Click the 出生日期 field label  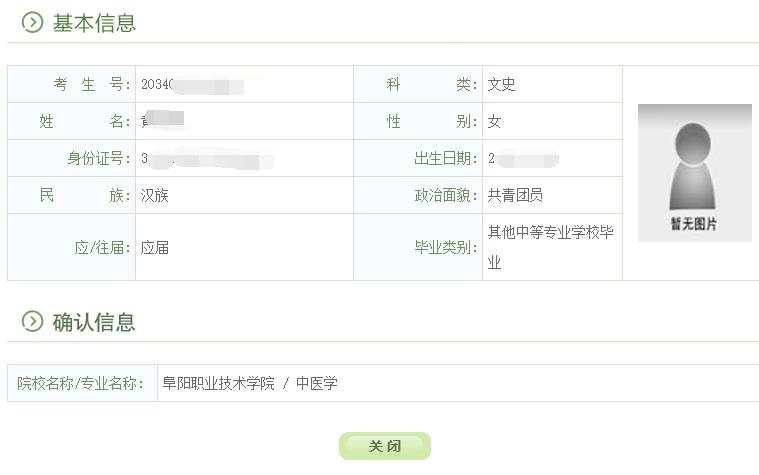[446, 159]
